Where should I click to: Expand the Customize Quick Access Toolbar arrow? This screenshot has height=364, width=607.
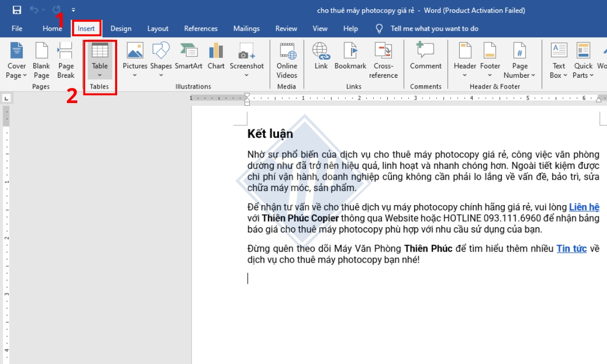pyautogui.click(x=74, y=10)
